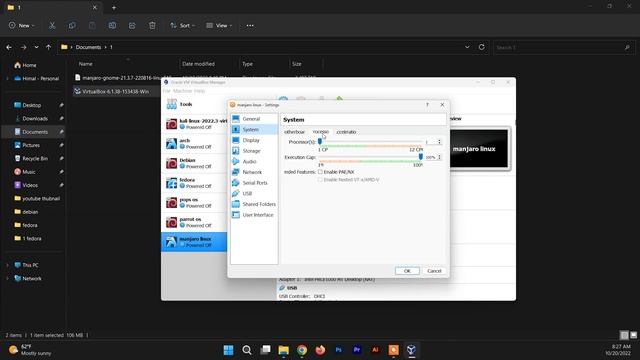Click the Cut icon in File Explorer toolbar
Viewport: 640px width, 360px height.
tap(52, 25)
